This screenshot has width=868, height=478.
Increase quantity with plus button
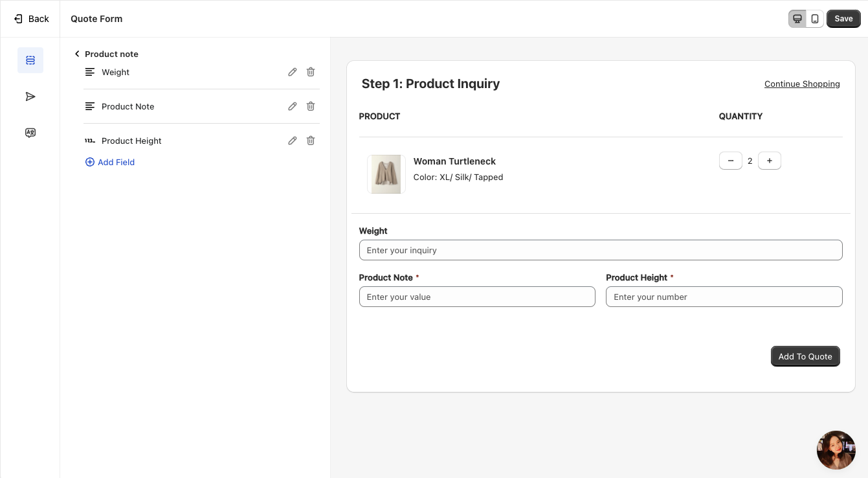(x=770, y=161)
